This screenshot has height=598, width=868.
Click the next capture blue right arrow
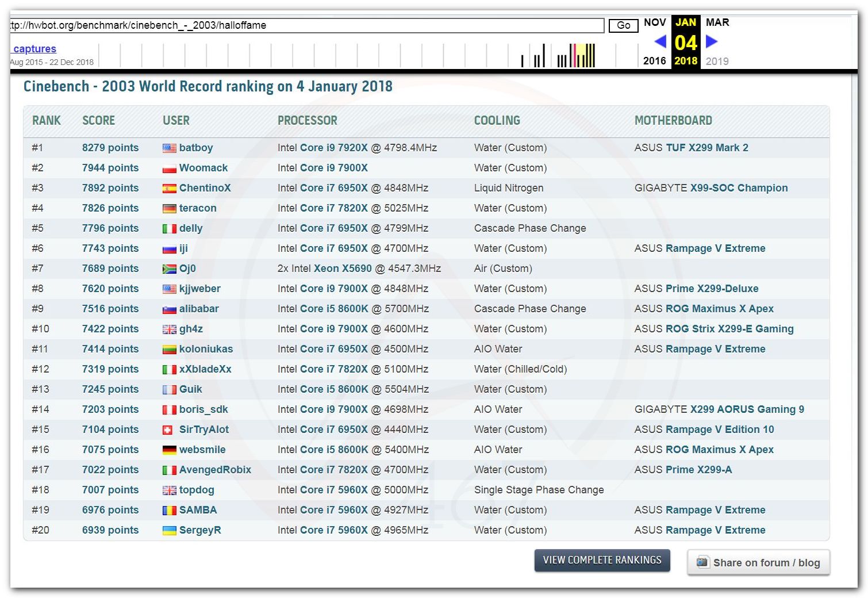[x=712, y=41]
